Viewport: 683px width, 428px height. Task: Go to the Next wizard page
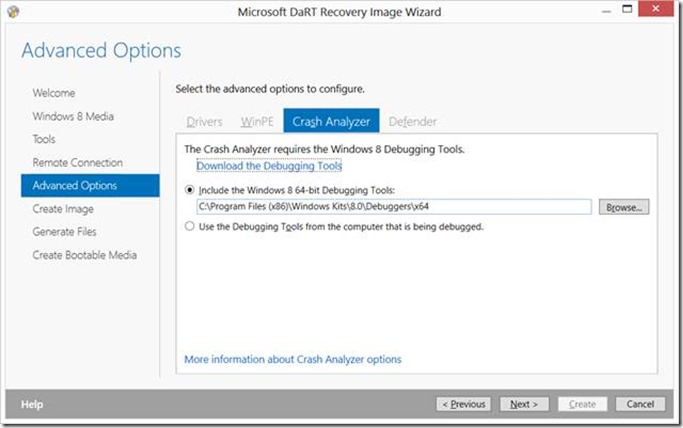(524, 404)
